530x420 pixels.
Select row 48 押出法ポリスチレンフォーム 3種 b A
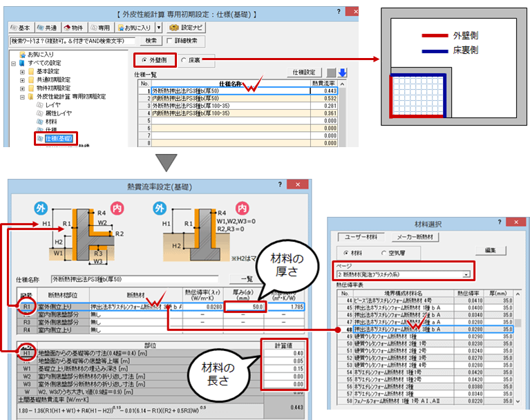[426, 329]
